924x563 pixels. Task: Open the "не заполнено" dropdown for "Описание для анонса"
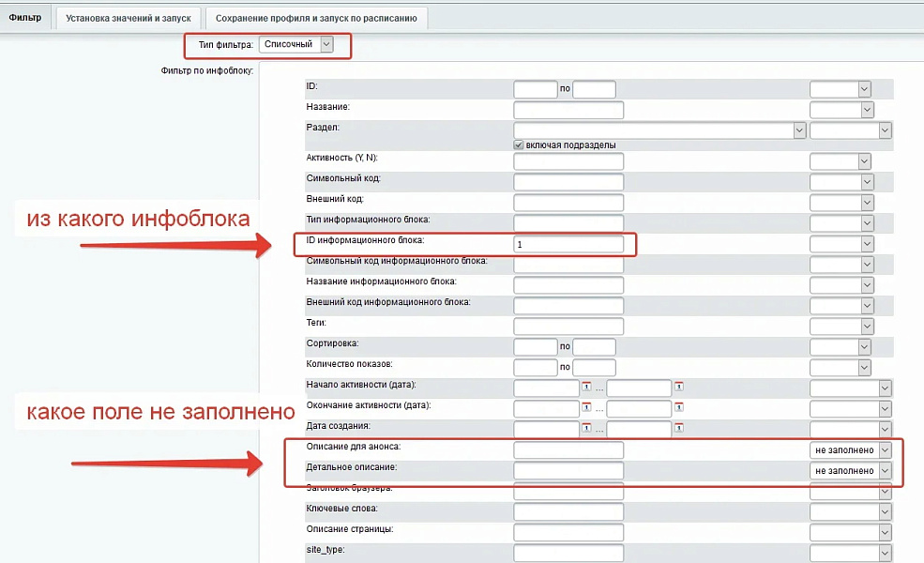pos(849,449)
